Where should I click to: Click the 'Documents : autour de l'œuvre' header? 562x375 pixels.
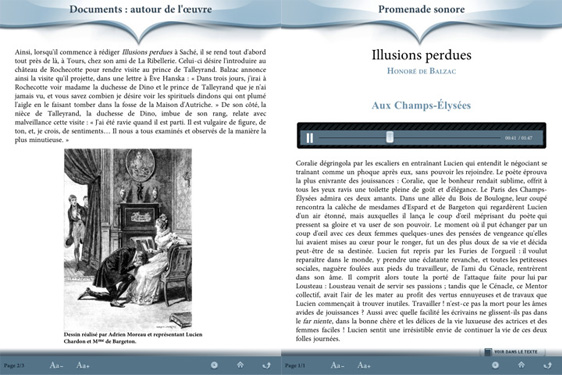[x=140, y=9]
